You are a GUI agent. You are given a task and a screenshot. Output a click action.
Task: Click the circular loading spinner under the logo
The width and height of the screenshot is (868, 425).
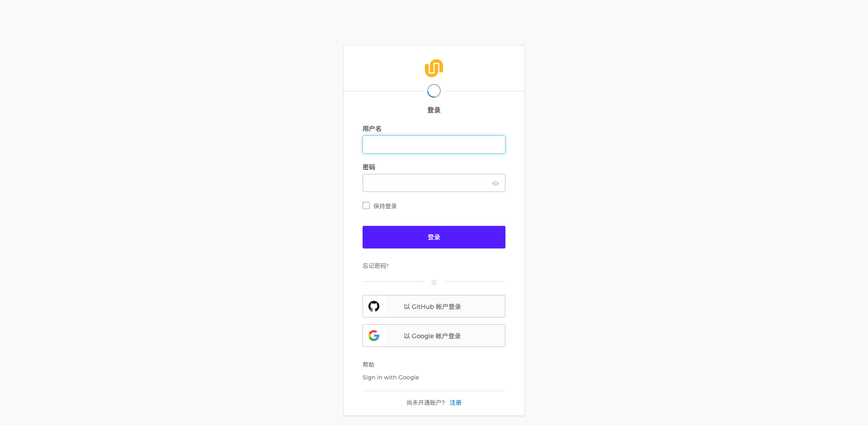pyautogui.click(x=434, y=91)
